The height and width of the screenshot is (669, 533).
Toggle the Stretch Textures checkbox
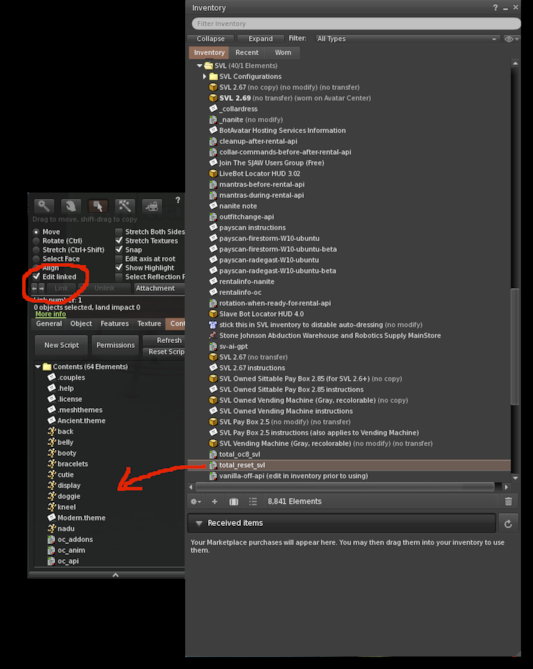click(x=119, y=241)
